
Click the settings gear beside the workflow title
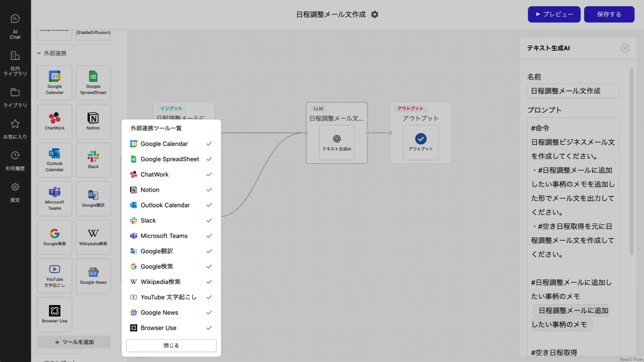tap(374, 15)
